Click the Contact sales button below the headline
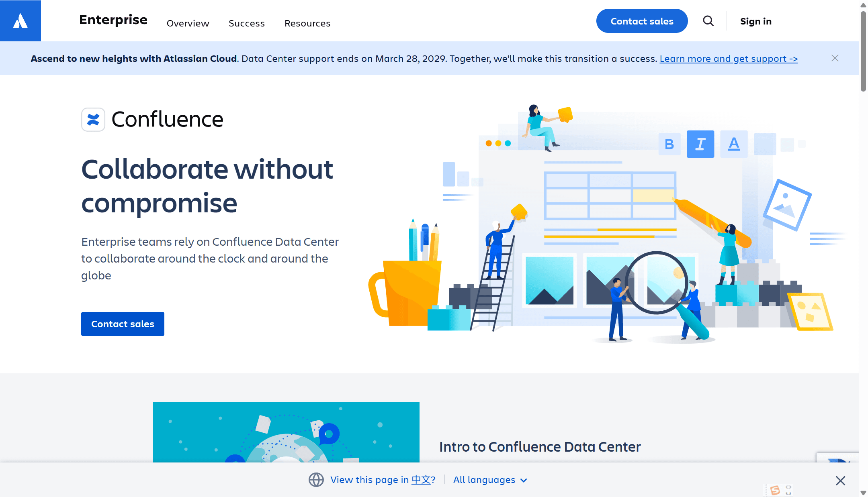 [123, 324]
